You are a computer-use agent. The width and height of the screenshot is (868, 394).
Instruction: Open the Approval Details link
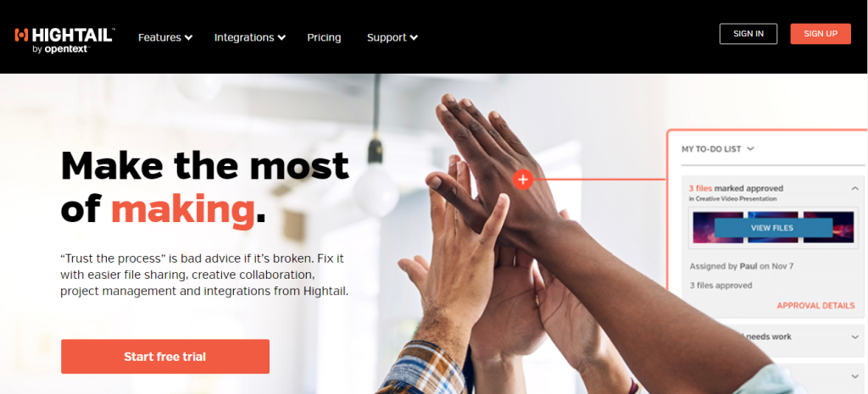point(815,306)
